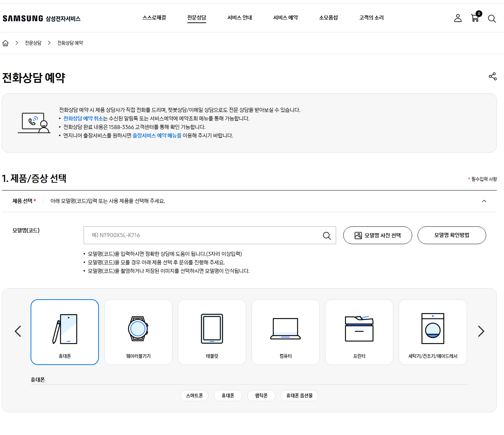Click the home icon in the breadcrumb
The height and width of the screenshot is (435, 504).
(5, 43)
